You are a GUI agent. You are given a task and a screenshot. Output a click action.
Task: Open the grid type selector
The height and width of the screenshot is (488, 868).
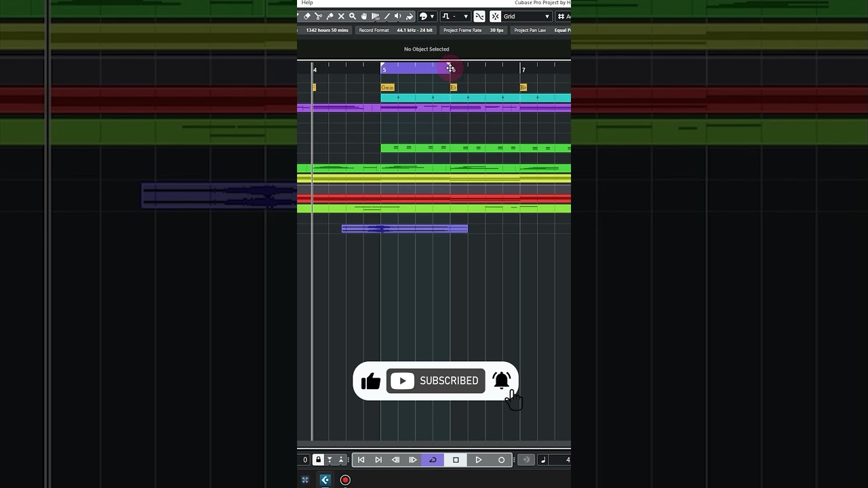pos(564,16)
